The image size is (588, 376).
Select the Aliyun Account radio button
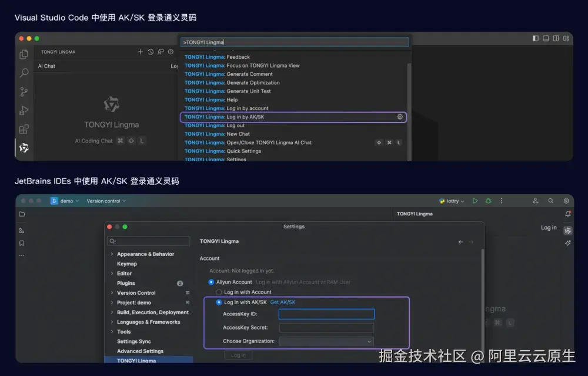tap(211, 282)
